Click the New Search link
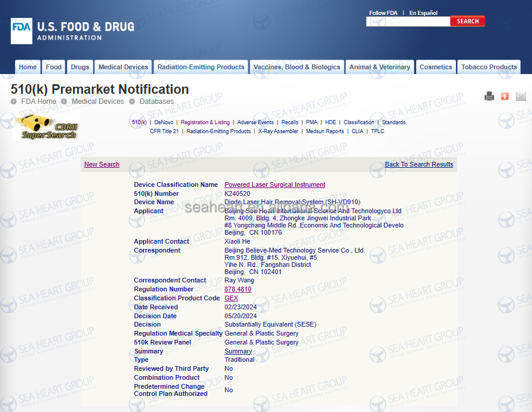532x412 pixels. (x=102, y=164)
